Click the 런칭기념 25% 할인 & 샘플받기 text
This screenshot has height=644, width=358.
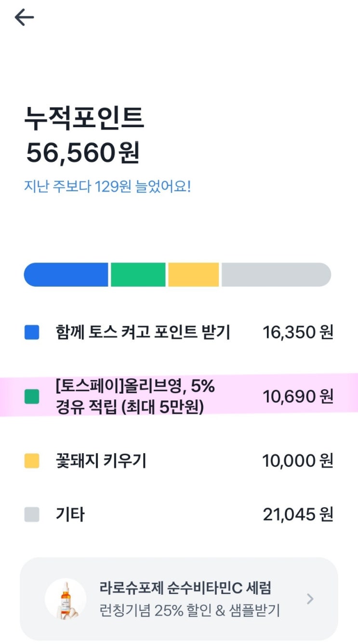[x=189, y=611]
